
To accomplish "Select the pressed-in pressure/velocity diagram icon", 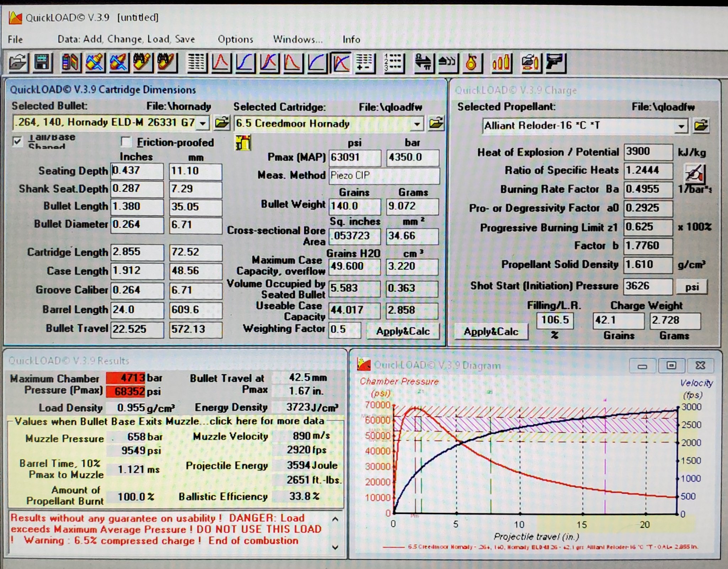I will 341,63.
